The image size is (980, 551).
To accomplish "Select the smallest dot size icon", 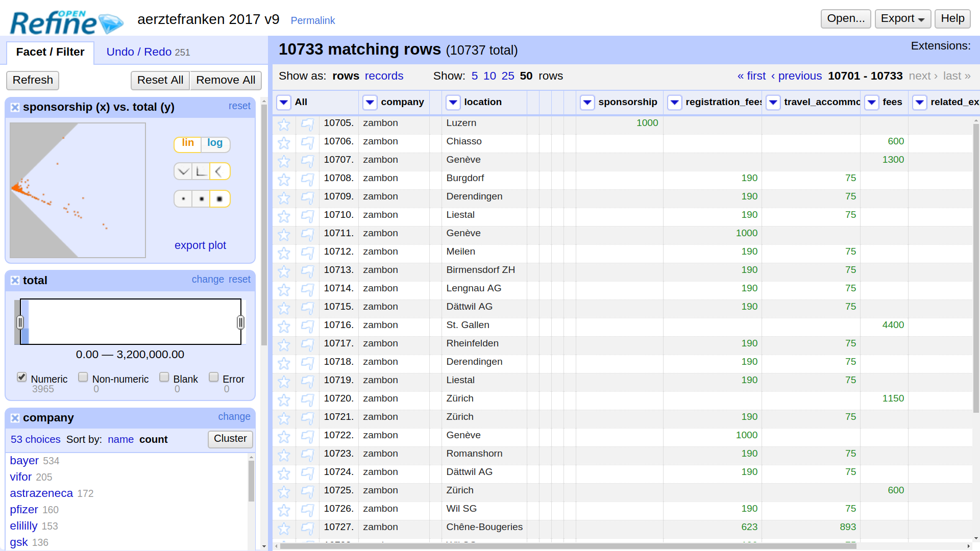I will point(183,198).
